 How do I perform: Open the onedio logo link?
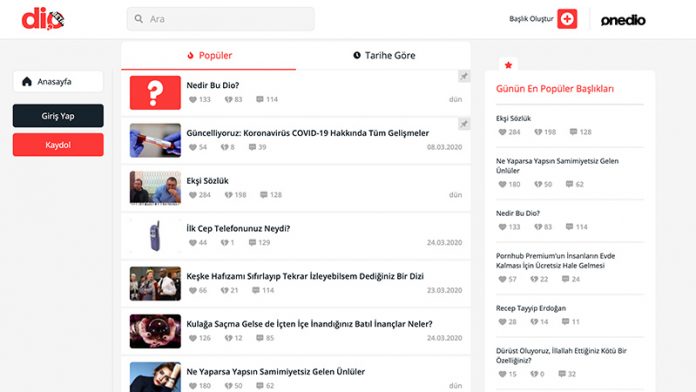[x=623, y=20]
